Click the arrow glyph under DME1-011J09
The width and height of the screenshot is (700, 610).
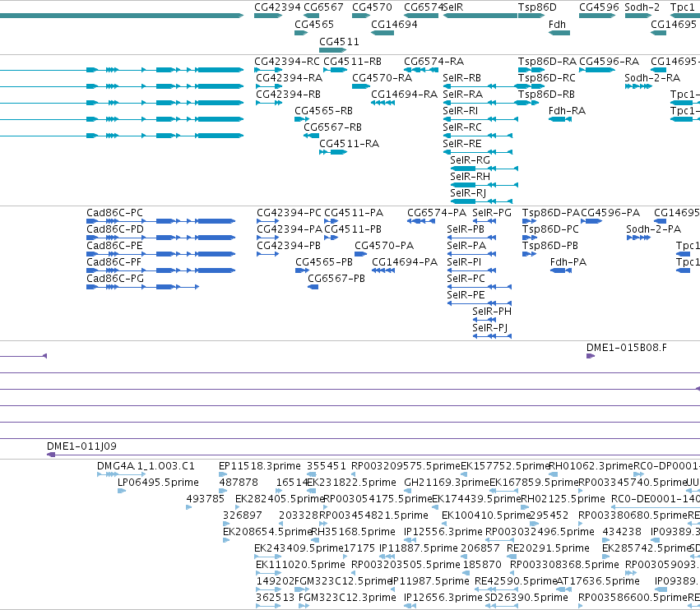pos(51,455)
